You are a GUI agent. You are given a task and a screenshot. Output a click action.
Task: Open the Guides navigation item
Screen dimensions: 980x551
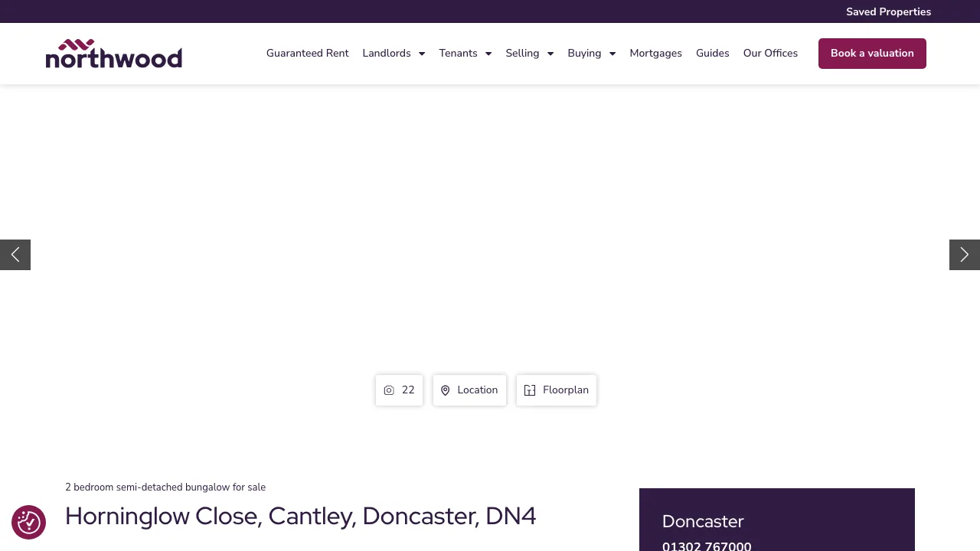[712, 53]
